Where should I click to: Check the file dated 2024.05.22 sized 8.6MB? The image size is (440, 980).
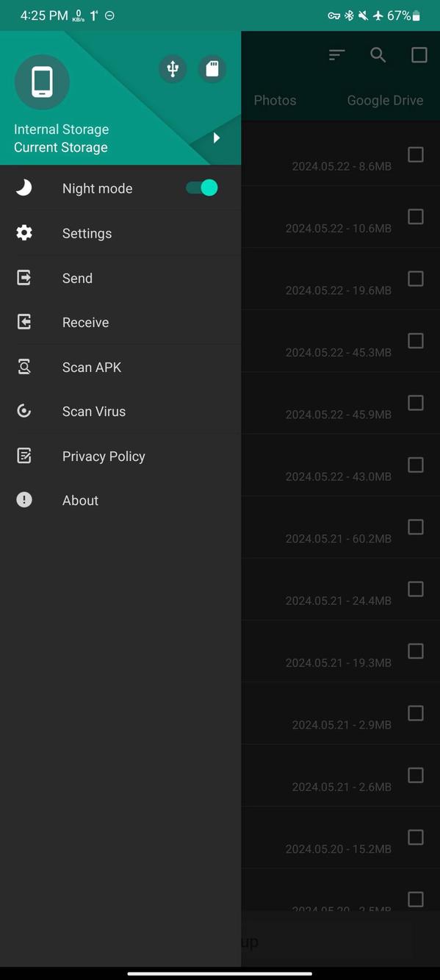point(415,154)
